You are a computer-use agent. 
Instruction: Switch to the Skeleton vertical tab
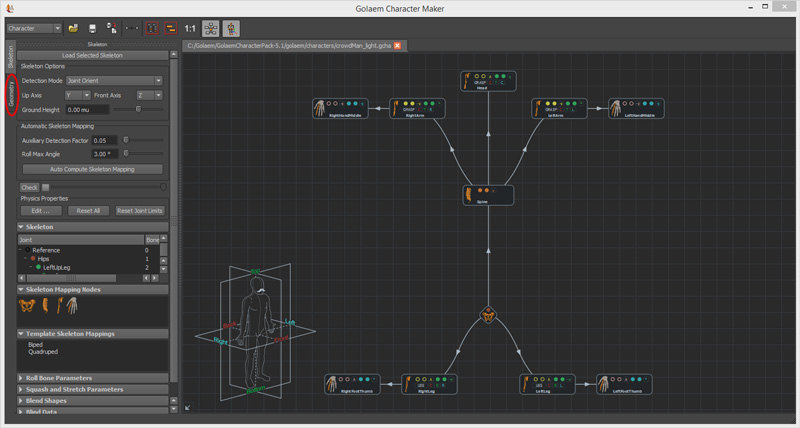point(11,57)
